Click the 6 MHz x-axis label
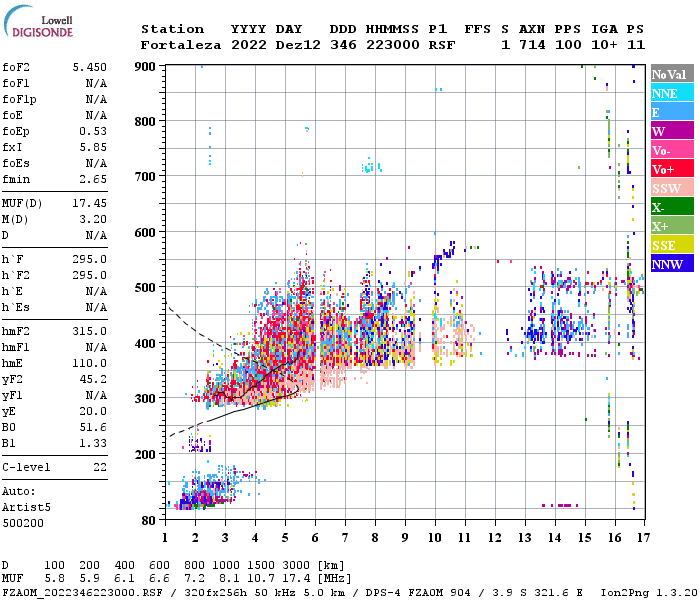 click(315, 538)
